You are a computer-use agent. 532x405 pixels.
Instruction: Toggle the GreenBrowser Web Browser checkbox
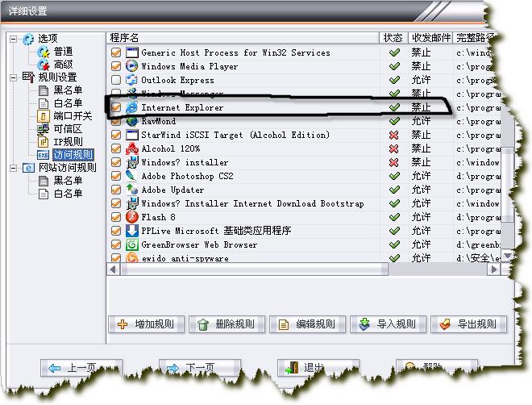click(116, 244)
